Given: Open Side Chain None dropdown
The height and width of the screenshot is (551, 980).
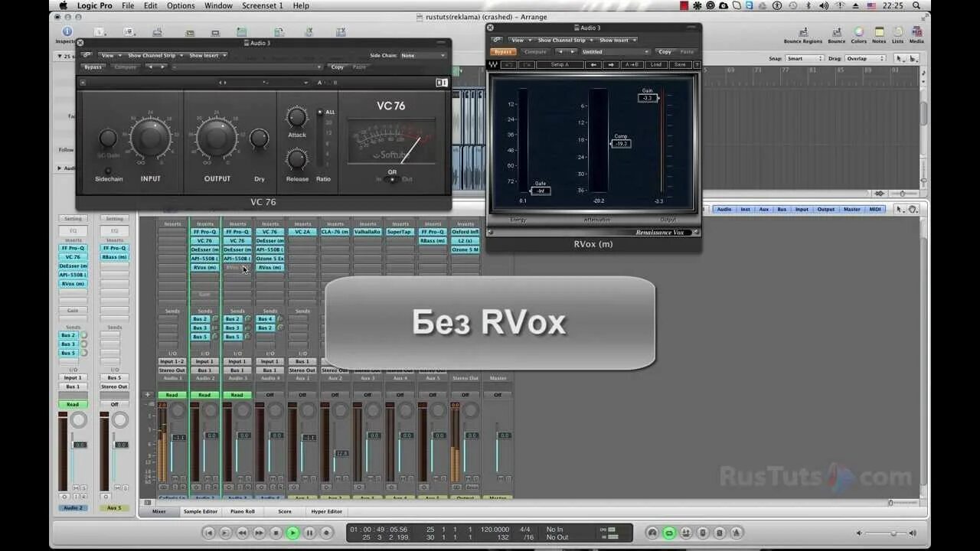Looking at the screenshot, I should coord(423,55).
